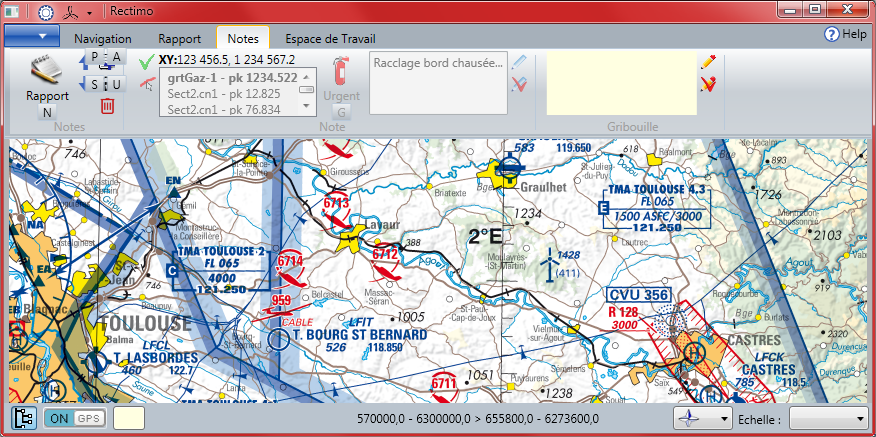The width and height of the screenshot is (876, 437).
Task: Click the green checkmark validate XY icon
Action: click(147, 61)
